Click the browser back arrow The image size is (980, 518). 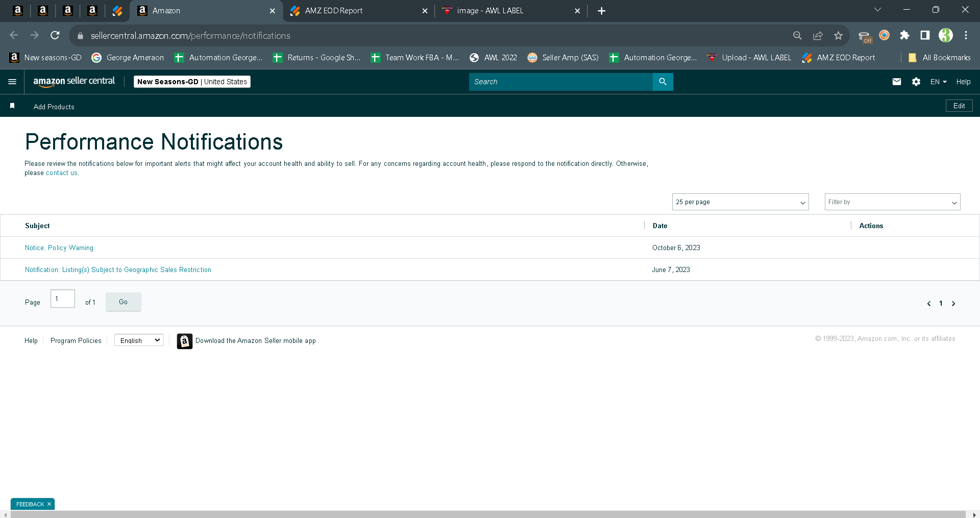click(x=14, y=35)
